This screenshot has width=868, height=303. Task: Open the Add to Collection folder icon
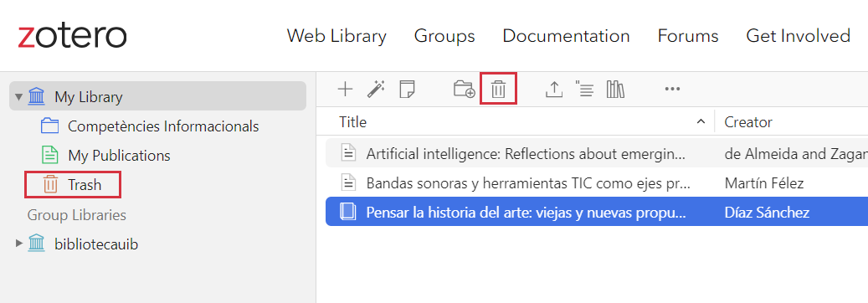(x=464, y=89)
